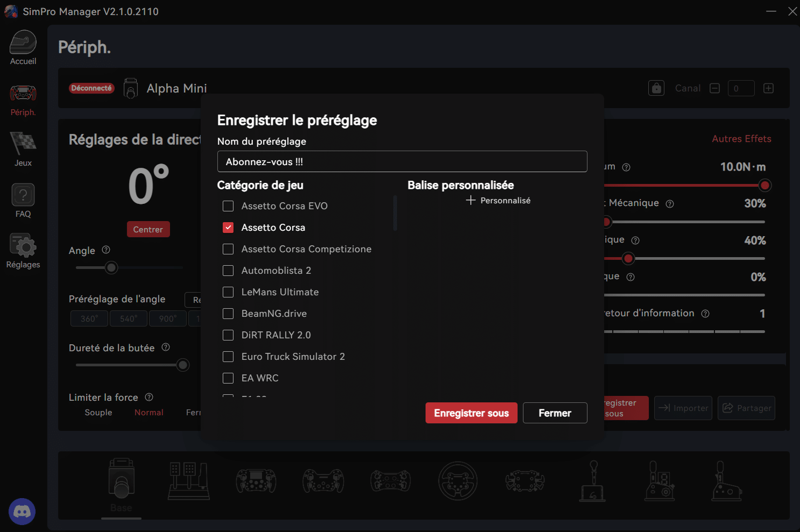Select the first formula steering wheel icon

click(256, 480)
